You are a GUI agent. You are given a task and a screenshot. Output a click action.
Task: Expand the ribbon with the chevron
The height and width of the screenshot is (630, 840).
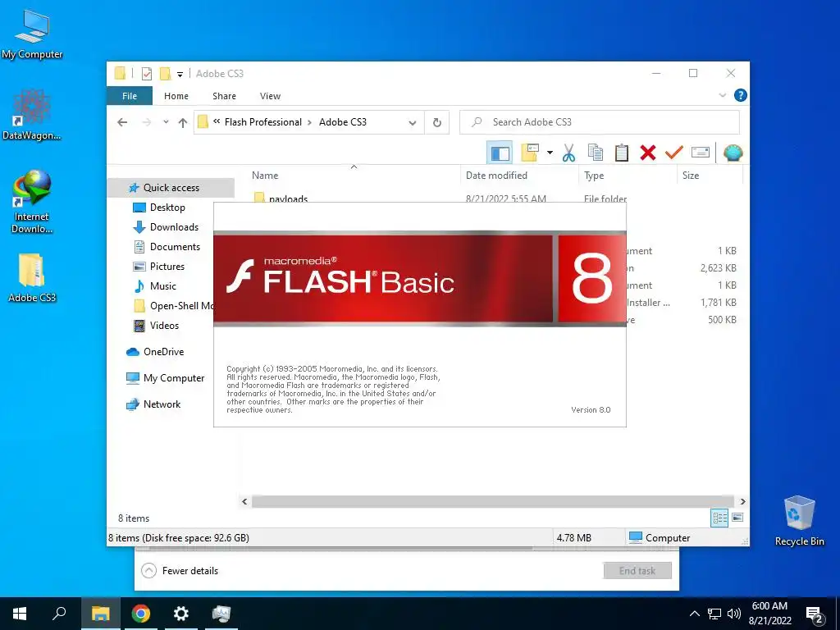point(722,95)
